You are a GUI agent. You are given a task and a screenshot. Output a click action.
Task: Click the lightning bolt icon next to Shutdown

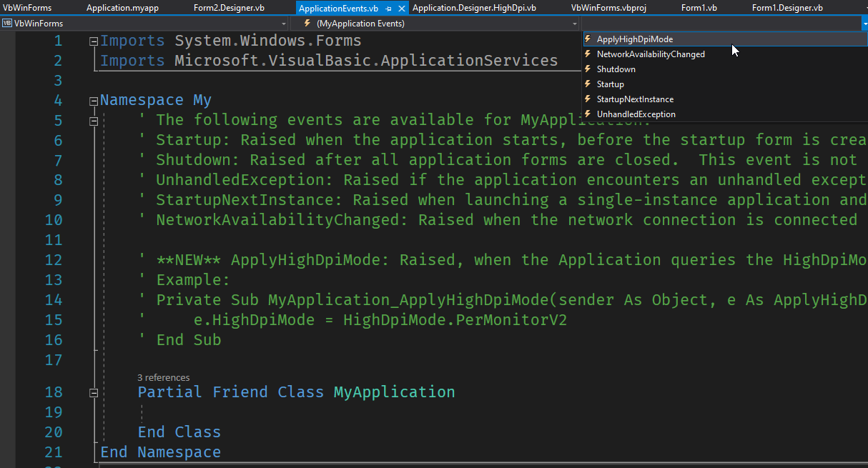pyautogui.click(x=588, y=69)
